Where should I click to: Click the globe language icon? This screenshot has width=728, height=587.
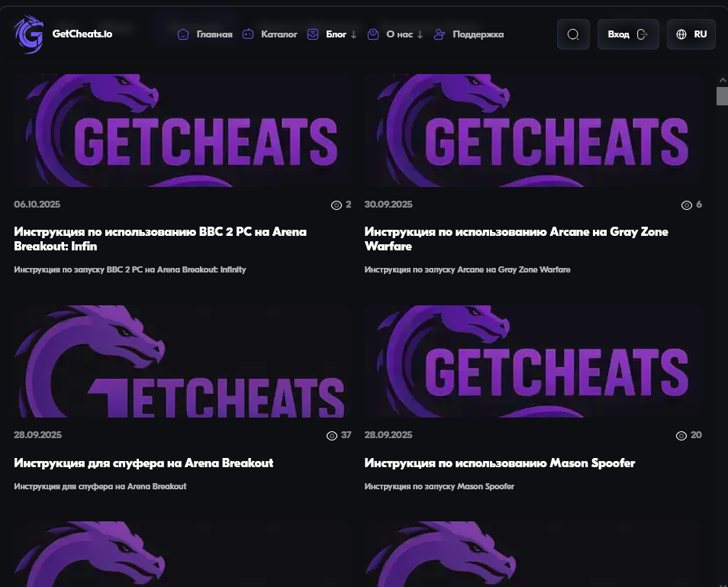[x=681, y=34]
